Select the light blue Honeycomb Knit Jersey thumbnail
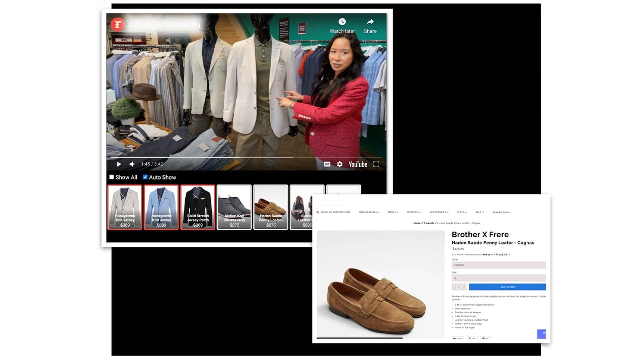This screenshot has width=644, height=362. 162,207
